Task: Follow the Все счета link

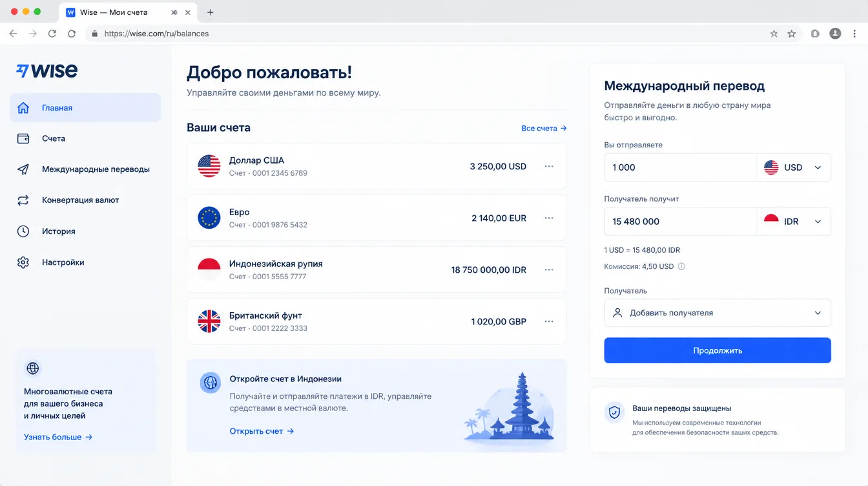Action: tap(544, 129)
